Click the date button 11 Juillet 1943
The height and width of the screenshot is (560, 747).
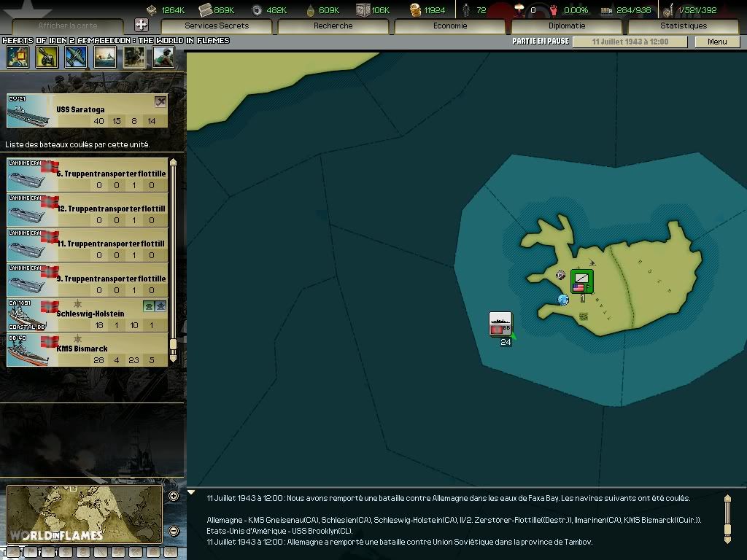coord(630,42)
